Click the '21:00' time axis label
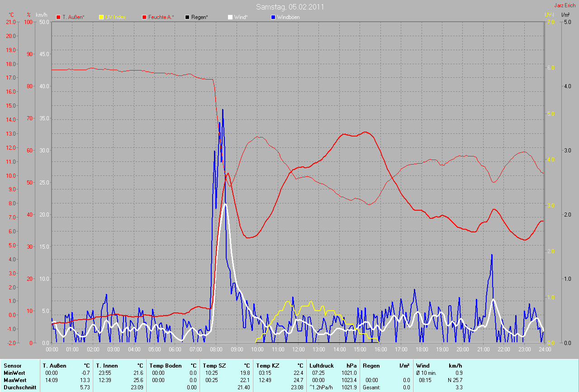The height and width of the screenshot is (392, 579). point(483,349)
